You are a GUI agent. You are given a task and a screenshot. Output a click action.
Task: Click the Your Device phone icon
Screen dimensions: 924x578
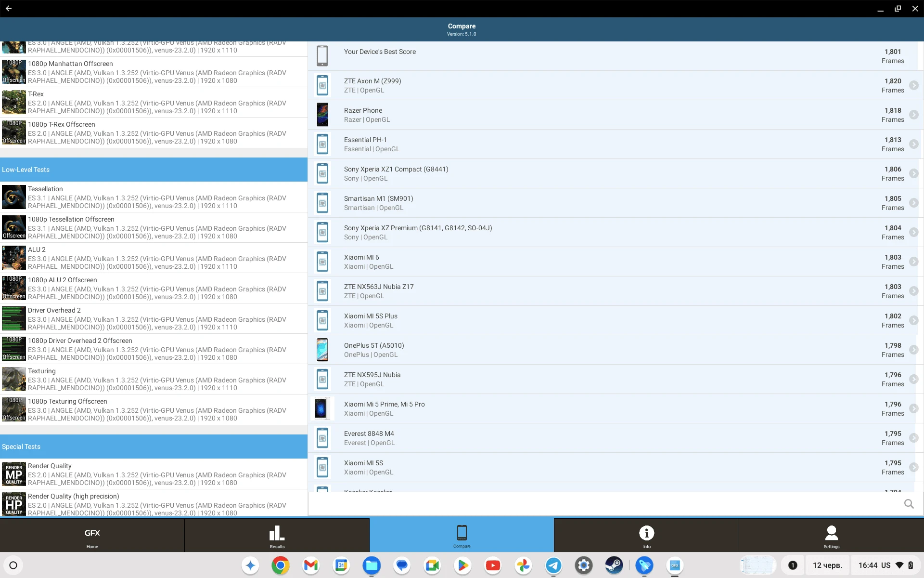pos(322,56)
